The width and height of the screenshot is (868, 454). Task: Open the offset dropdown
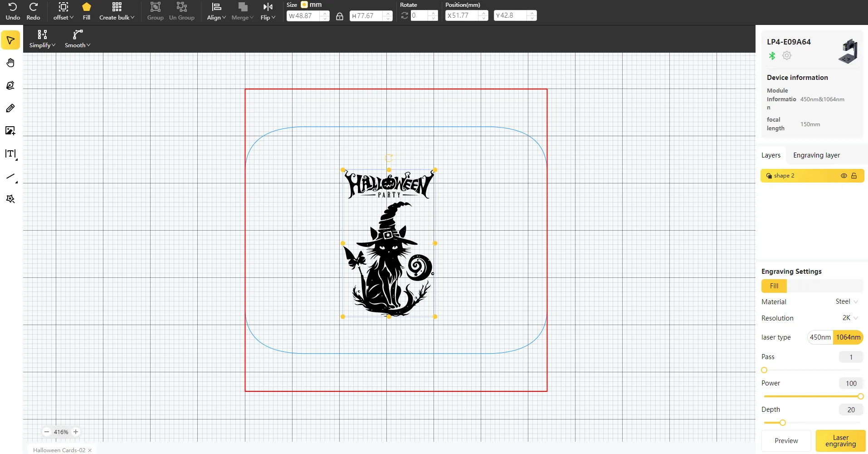click(63, 11)
